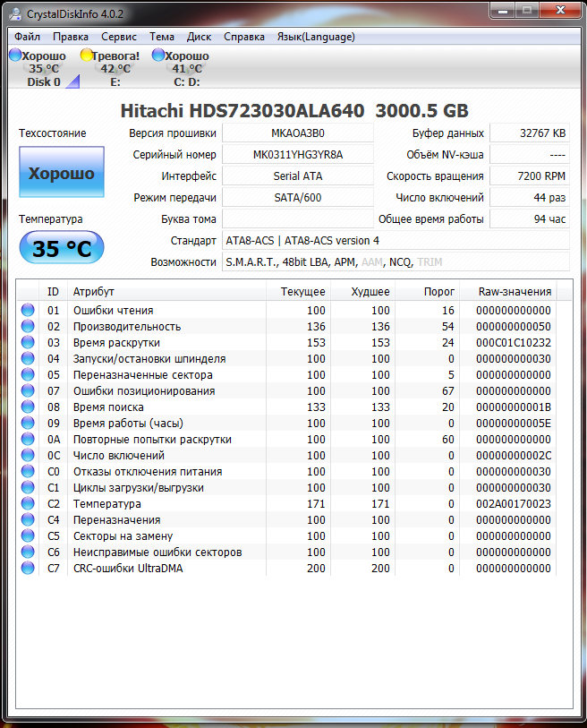Select Disk 0 status icon at 35 °C
587x728 pixels.
pyautogui.click(x=15, y=55)
